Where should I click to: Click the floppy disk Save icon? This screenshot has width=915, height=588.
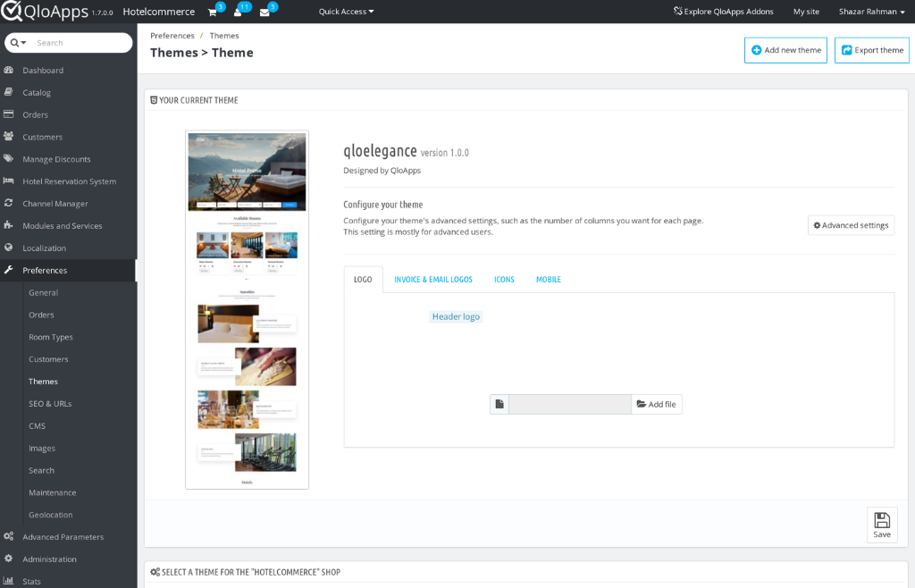pyautogui.click(x=882, y=520)
